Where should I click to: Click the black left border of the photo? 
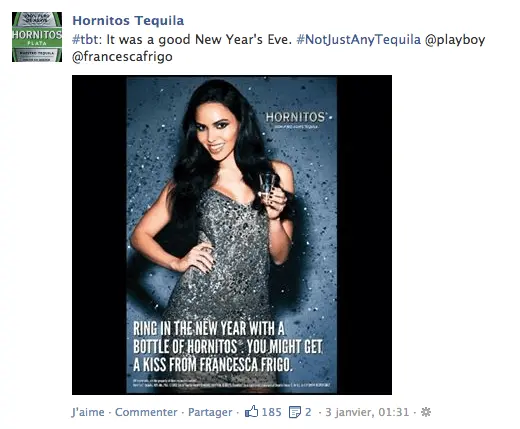point(99,235)
